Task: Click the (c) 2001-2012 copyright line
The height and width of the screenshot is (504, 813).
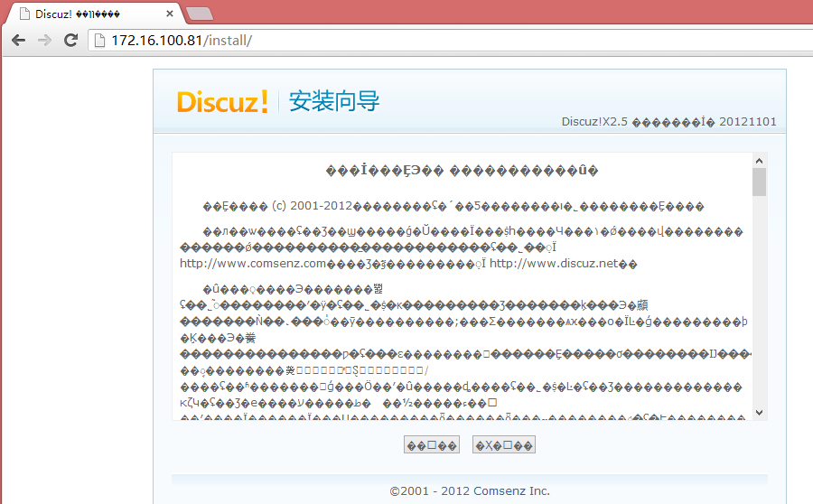Action: (x=453, y=206)
